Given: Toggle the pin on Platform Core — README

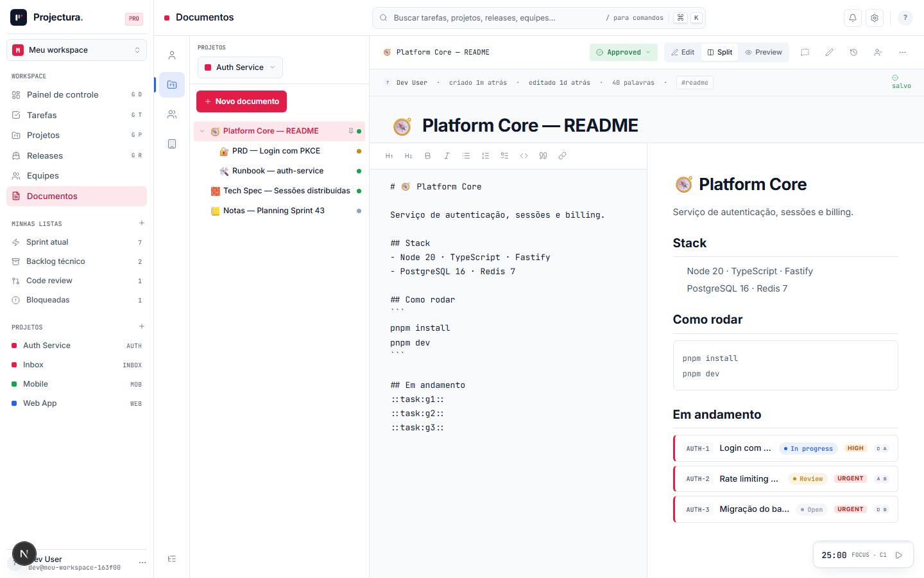Looking at the screenshot, I should [351, 131].
